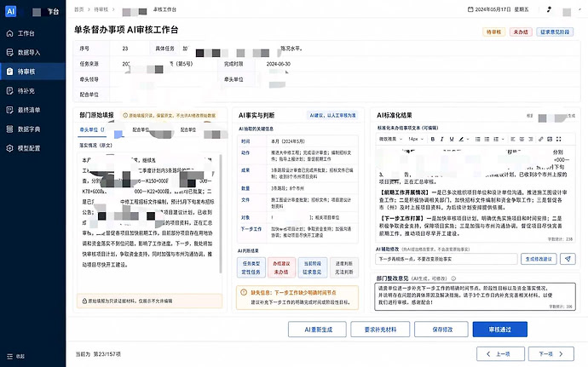588x367 pixels.
Task: Send the AI assist instruction with the paper plane icon
Action: pyautogui.click(x=568, y=259)
